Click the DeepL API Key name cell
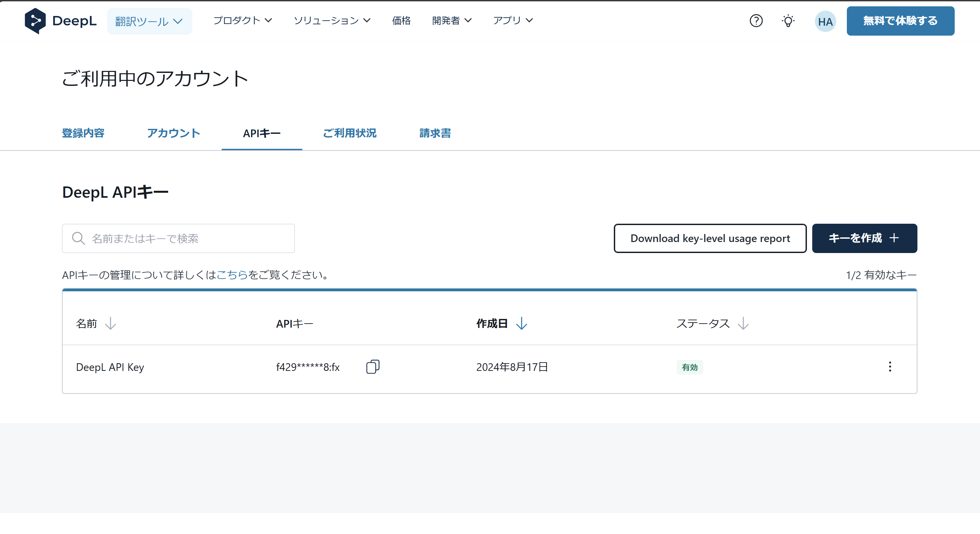 (x=110, y=367)
